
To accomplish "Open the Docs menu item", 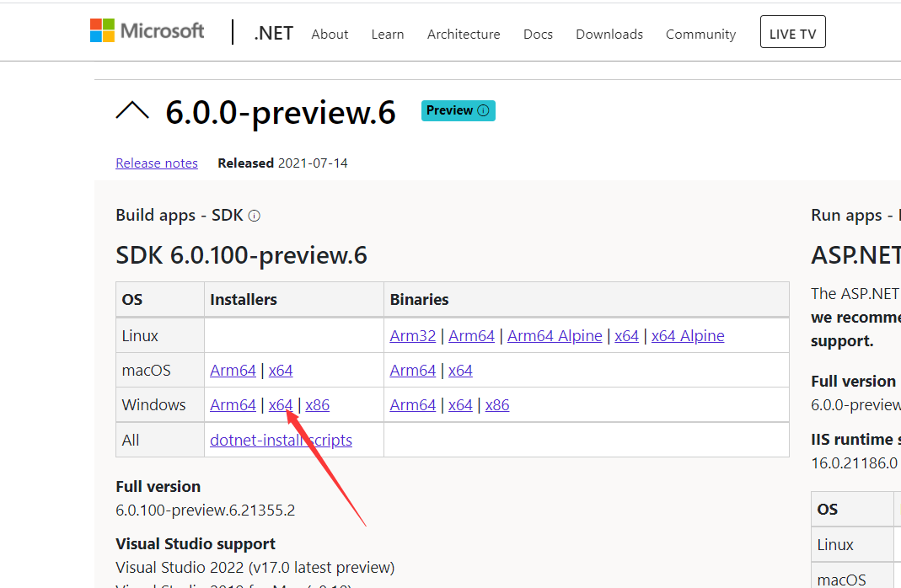I will 538,35.
